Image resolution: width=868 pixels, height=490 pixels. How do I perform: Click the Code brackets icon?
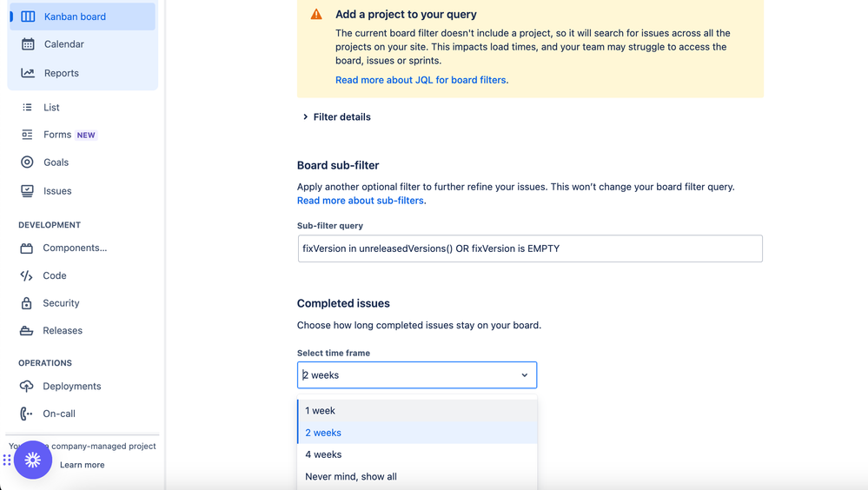(x=27, y=275)
